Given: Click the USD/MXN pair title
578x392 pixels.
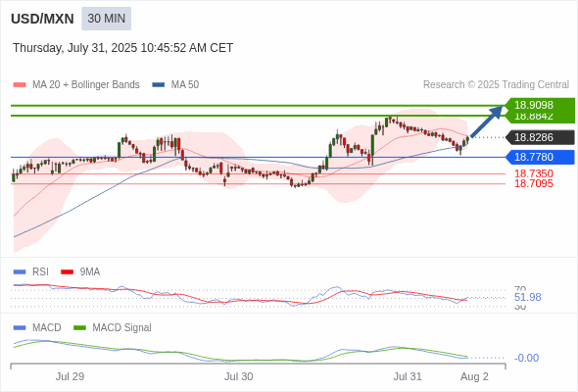Looking at the screenshot, I should pyautogui.click(x=42, y=19).
